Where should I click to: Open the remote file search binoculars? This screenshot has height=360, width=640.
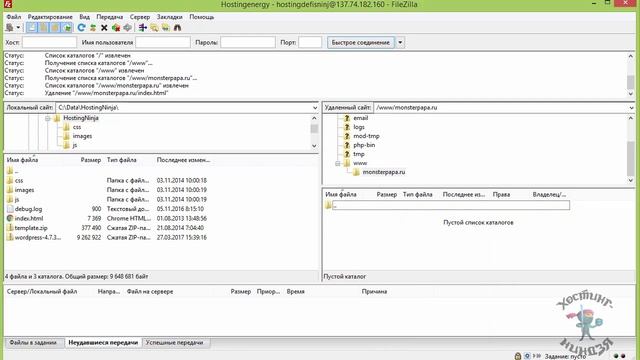(177, 28)
